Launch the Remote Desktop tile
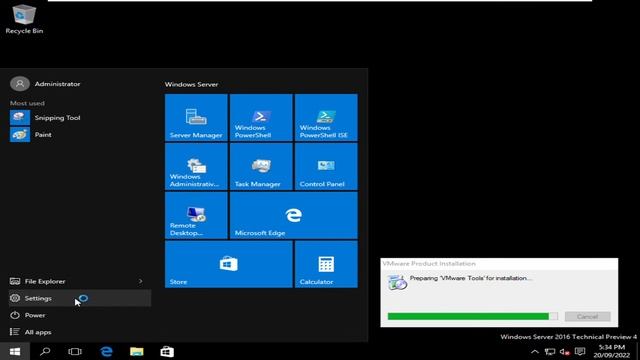 click(x=196, y=216)
